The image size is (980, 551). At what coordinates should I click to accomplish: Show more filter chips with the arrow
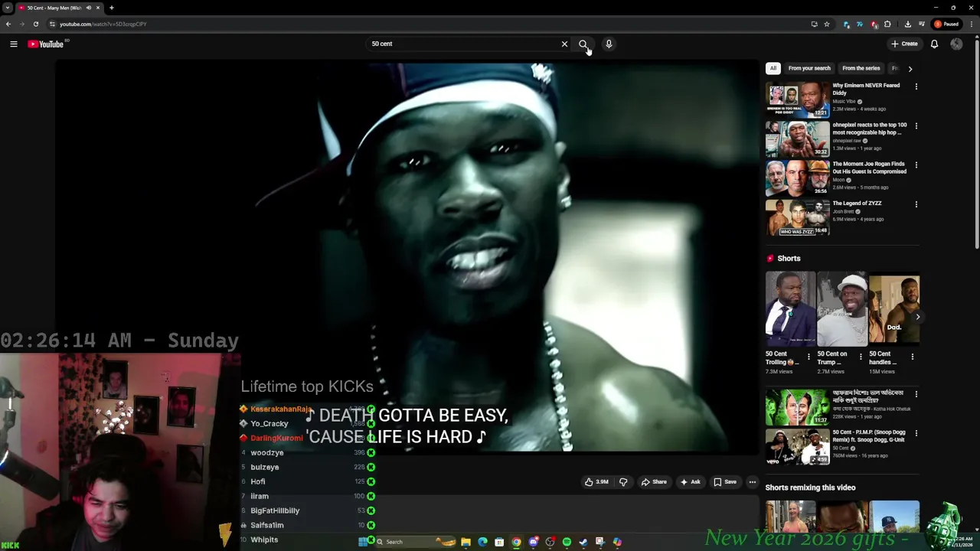click(x=910, y=68)
